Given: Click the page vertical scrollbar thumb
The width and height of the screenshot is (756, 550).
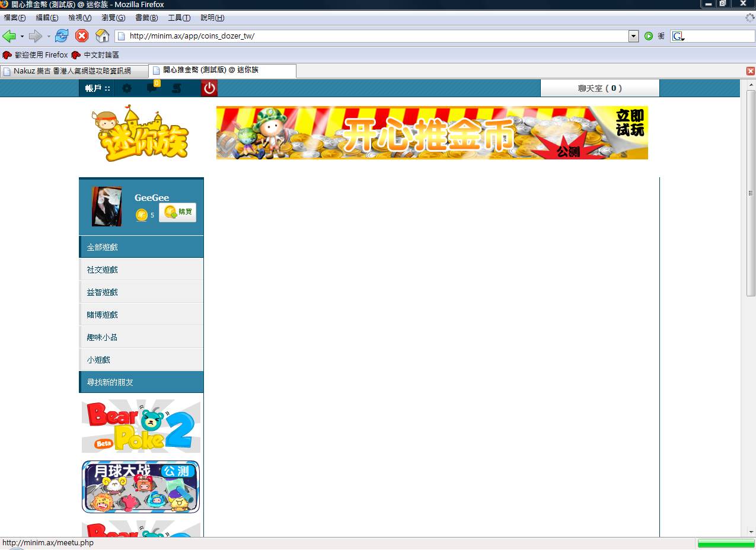Looking at the screenshot, I should (x=751, y=193).
